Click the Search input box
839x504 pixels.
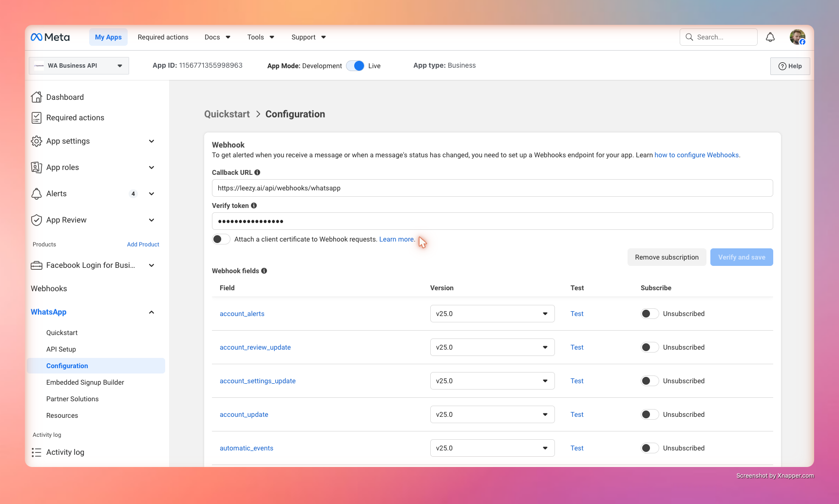pyautogui.click(x=718, y=37)
